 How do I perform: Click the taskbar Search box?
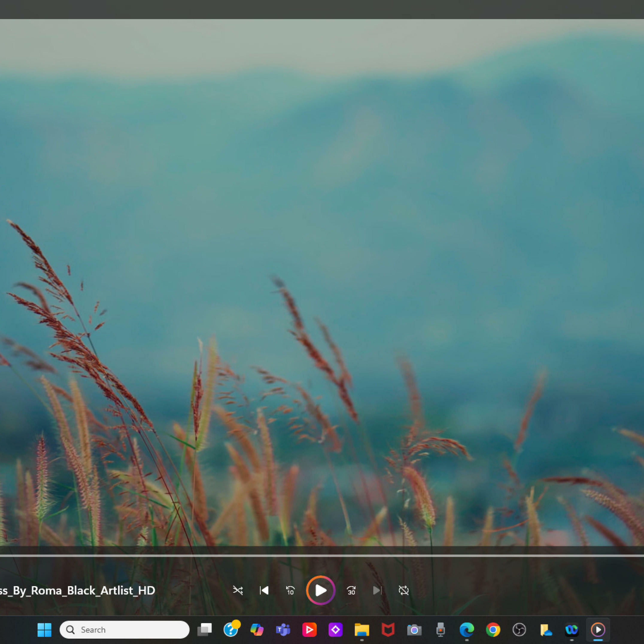[124, 630]
